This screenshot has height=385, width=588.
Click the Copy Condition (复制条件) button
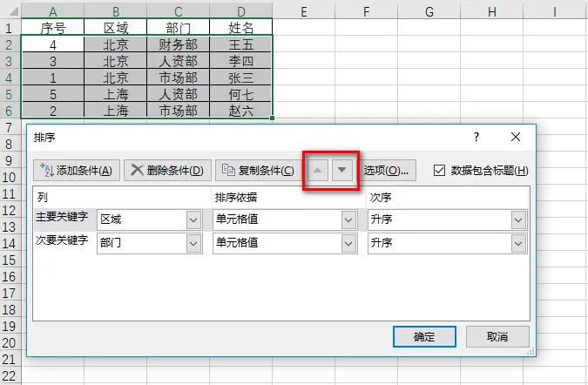point(259,171)
